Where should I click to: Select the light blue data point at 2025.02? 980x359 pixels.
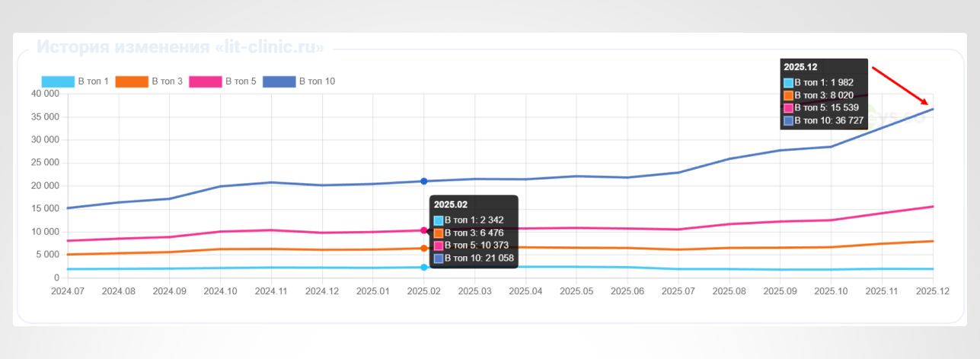pyautogui.click(x=424, y=267)
